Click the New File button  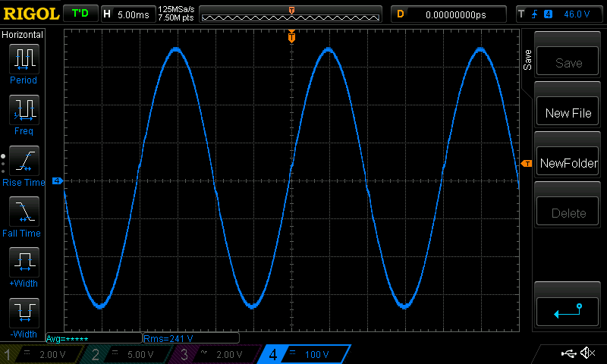tap(568, 113)
